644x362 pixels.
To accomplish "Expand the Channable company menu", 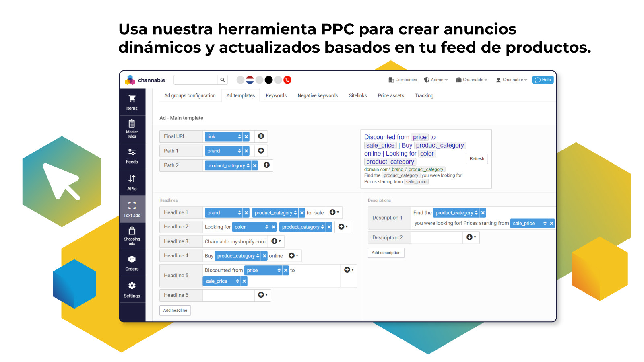I will point(471,80).
